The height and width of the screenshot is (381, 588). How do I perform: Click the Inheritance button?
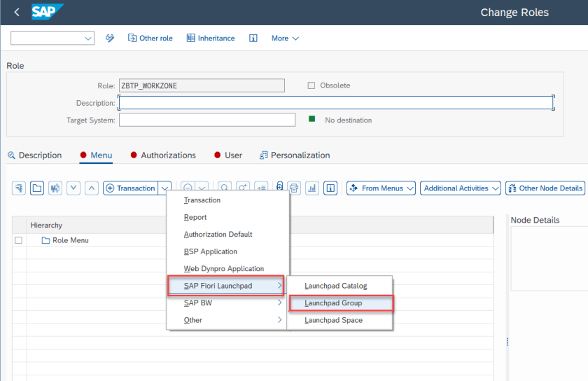211,38
